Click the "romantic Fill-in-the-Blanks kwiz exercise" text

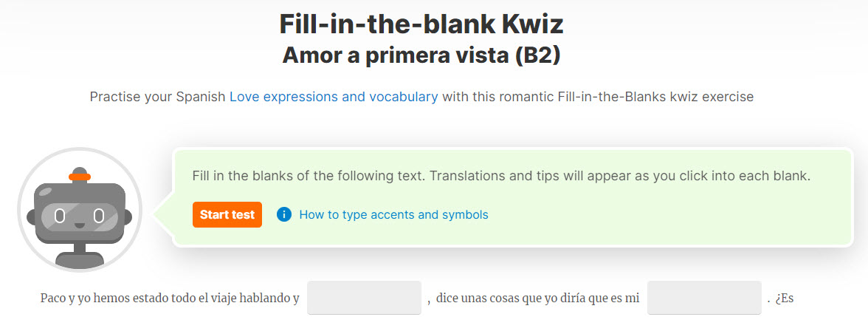(x=626, y=97)
